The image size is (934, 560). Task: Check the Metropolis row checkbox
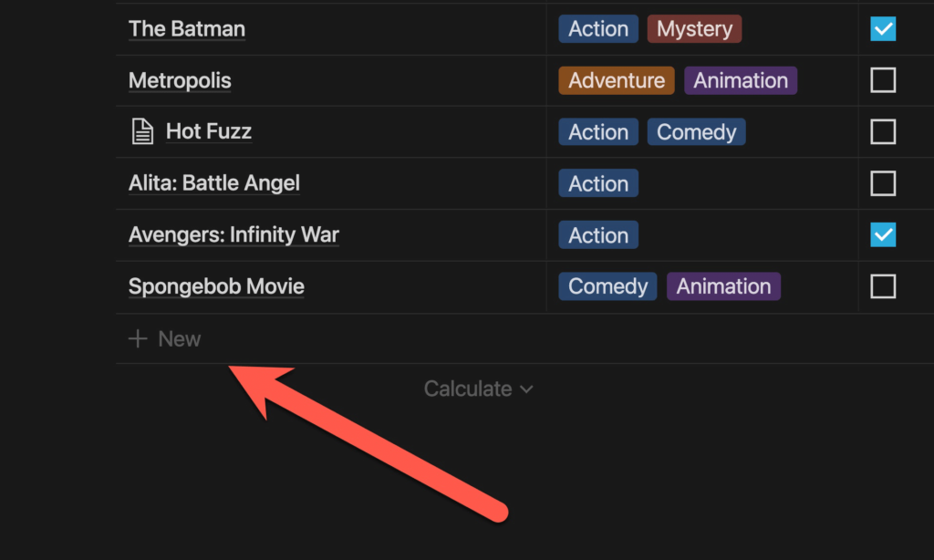(x=883, y=80)
